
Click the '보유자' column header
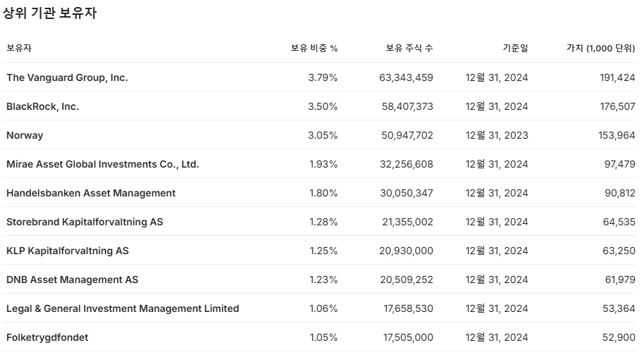19,48
